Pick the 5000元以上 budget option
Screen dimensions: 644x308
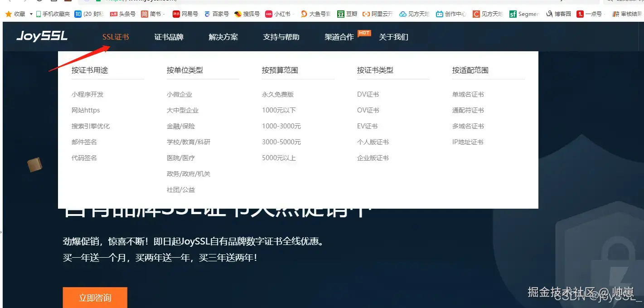click(279, 158)
